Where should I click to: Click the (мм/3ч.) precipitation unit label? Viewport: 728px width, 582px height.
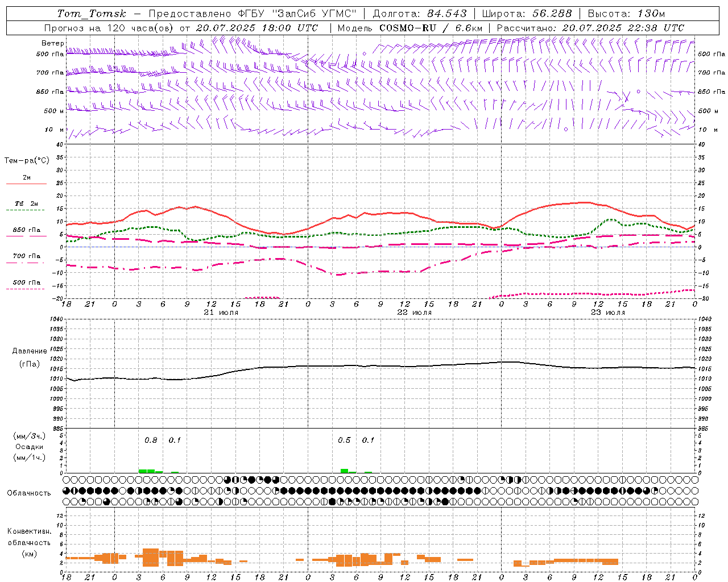point(29,436)
